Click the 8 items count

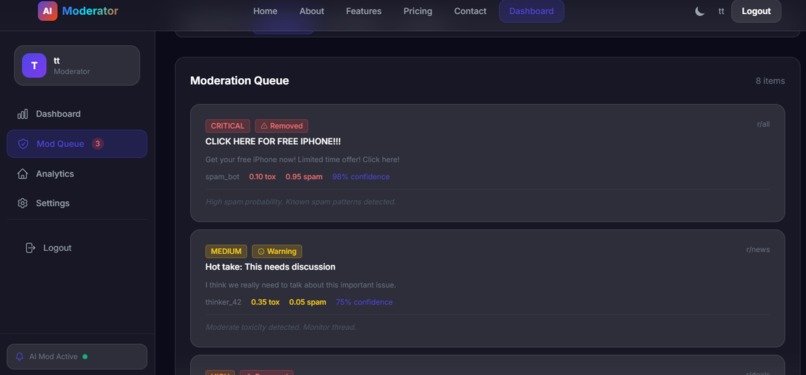coord(770,81)
